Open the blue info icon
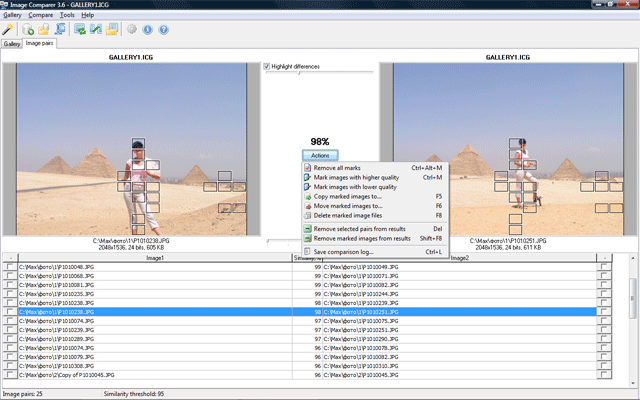The height and width of the screenshot is (400, 640). click(x=148, y=29)
